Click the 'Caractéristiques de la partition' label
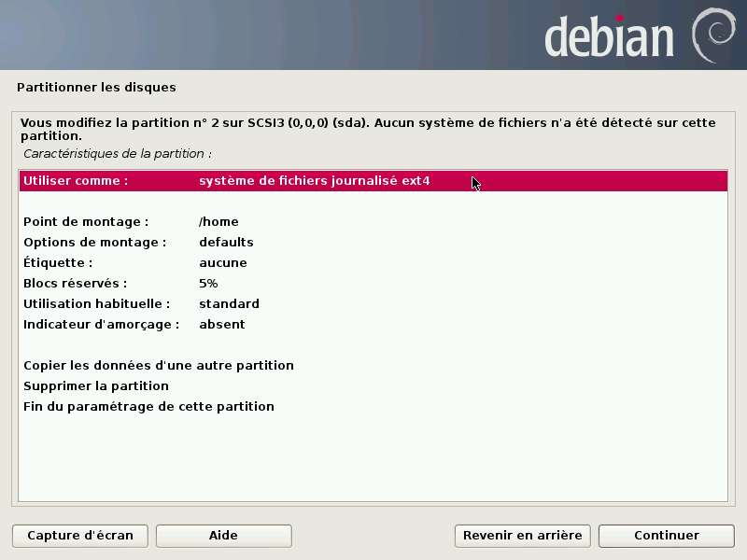The image size is (747, 560). coord(118,152)
